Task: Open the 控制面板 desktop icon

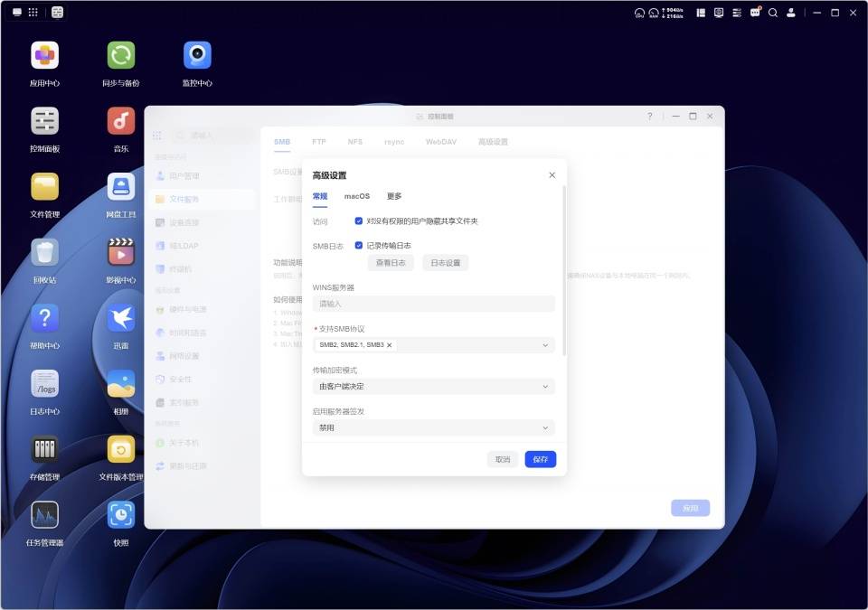Action: click(x=45, y=121)
